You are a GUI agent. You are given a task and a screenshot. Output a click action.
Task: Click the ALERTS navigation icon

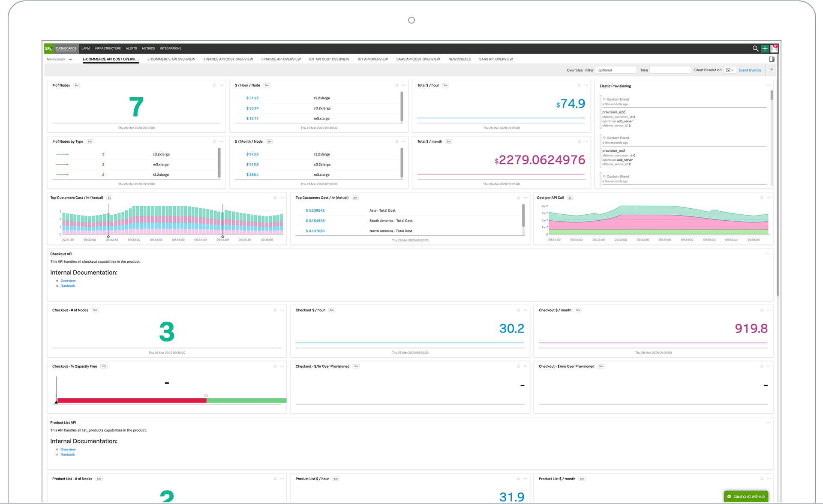click(x=130, y=48)
